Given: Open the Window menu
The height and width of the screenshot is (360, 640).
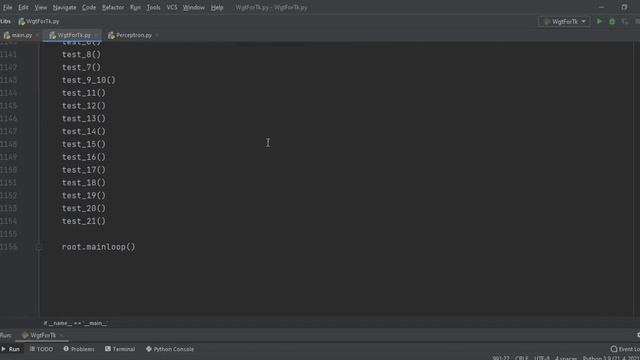Looking at the screenshot, I should tap(193, 7).
